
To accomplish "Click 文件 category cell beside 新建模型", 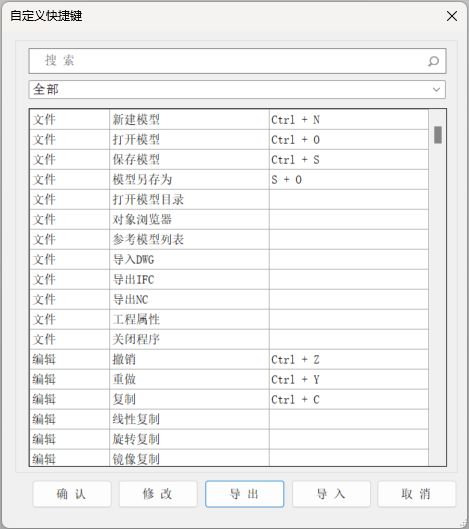I will tap(70, 119).
